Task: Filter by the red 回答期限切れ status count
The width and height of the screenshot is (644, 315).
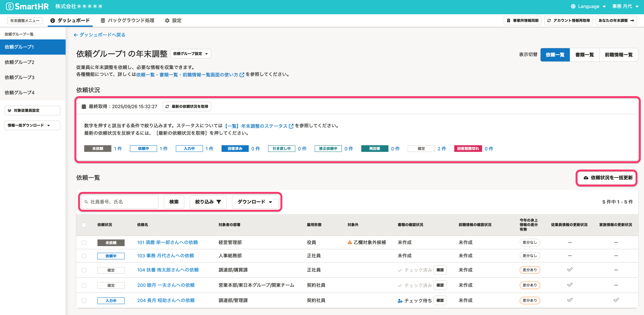Action: (489, 149)
